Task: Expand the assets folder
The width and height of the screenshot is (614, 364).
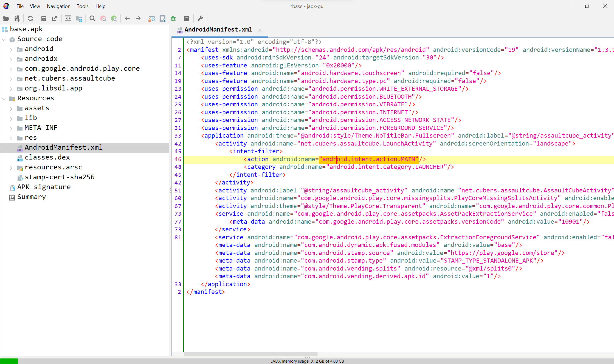Action: coord(11,109)
